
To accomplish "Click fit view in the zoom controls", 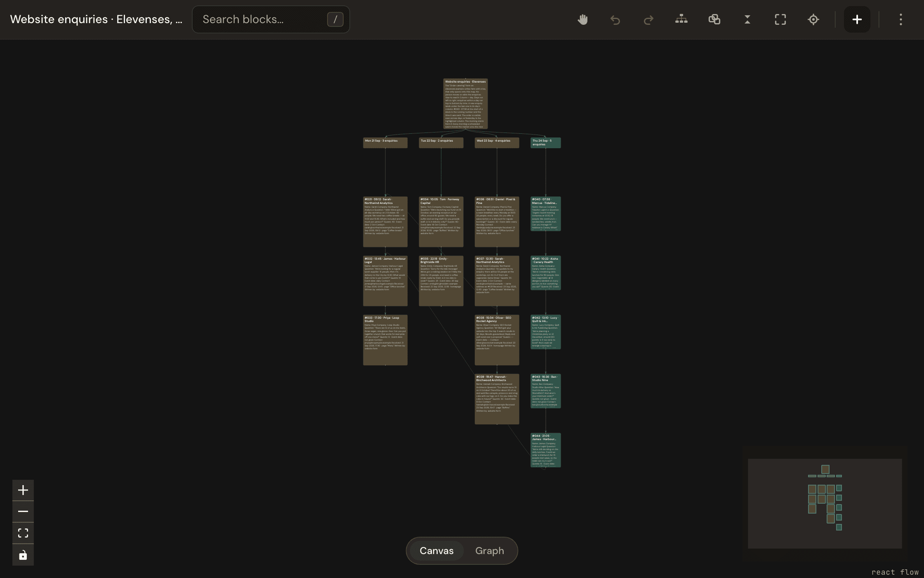I will click(x=23, y=533).
